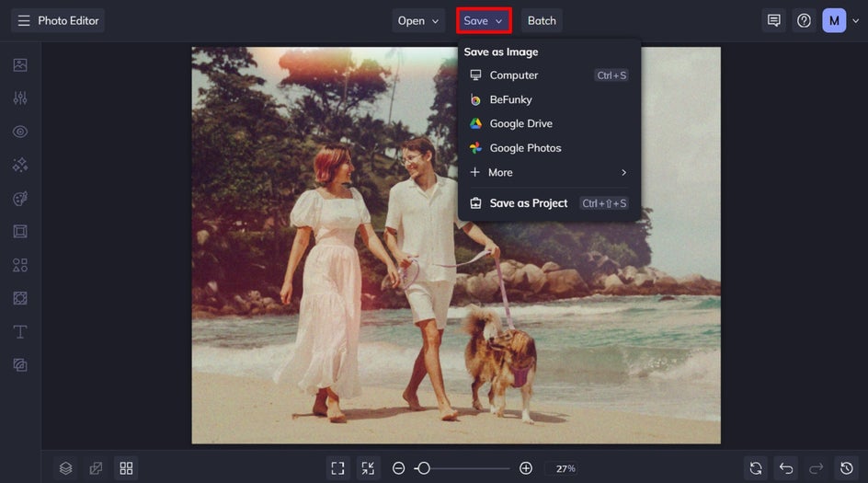Image resolution: width=868 pixels, height=483 pixels.
Task: Expand the More save options submenu
Action: (x=549, y=172)
